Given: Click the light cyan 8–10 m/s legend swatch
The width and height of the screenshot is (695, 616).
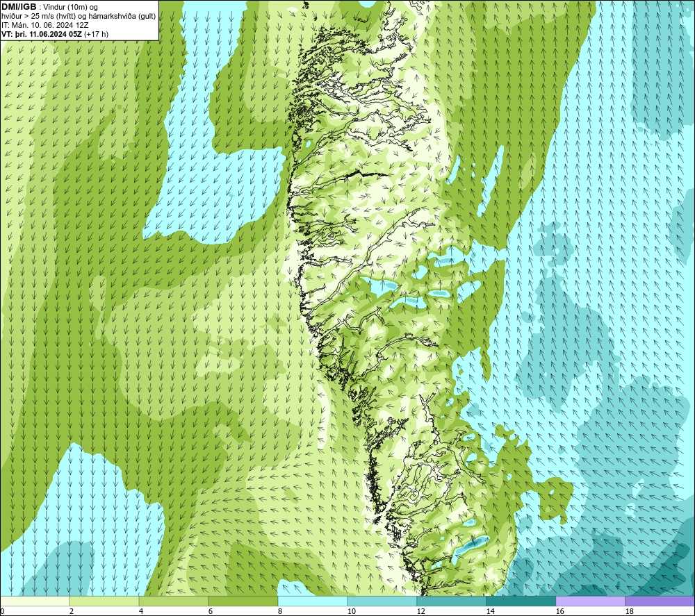Looking at the screenshot, I should (x=313, y=601).
